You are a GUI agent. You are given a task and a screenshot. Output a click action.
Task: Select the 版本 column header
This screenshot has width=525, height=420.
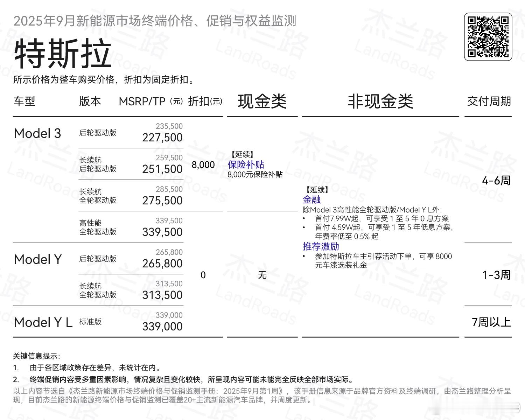coord(90,101)
